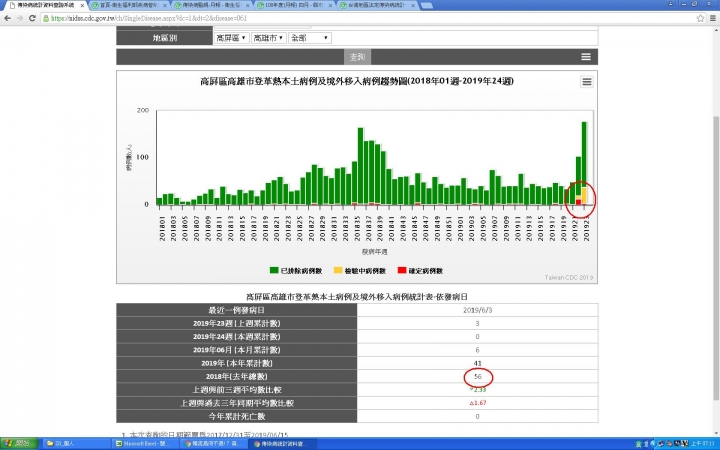
Task: Click value 41 in 2019年 cumulative row
Action: pos(478,363)
